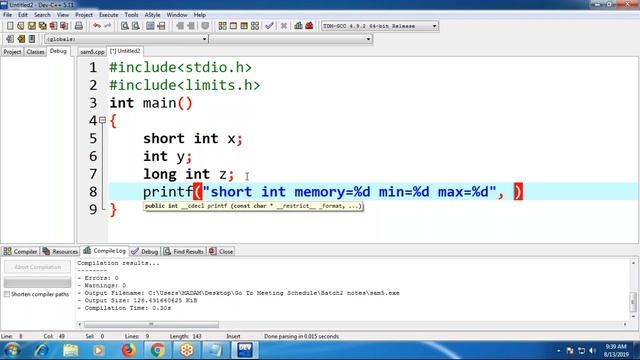Click the Indent toolbar icon
This screenshot has height=360, width=640.
(180, 26)
